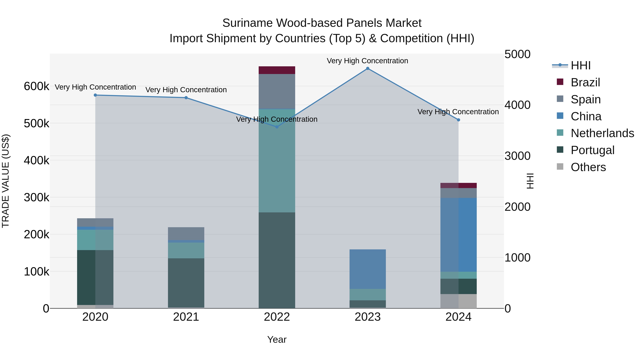Click the Netherlands teal legend swatch
644x362 pixels.
(560, 133)
